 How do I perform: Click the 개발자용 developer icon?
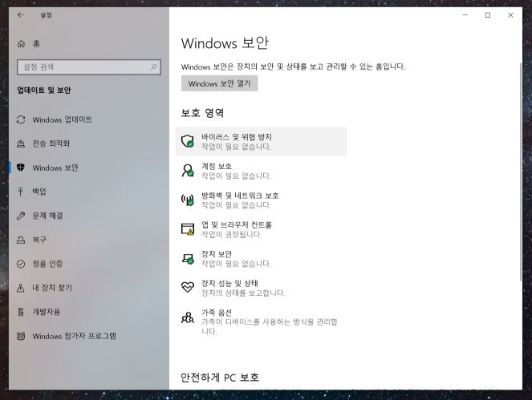[x=21, y=312]
